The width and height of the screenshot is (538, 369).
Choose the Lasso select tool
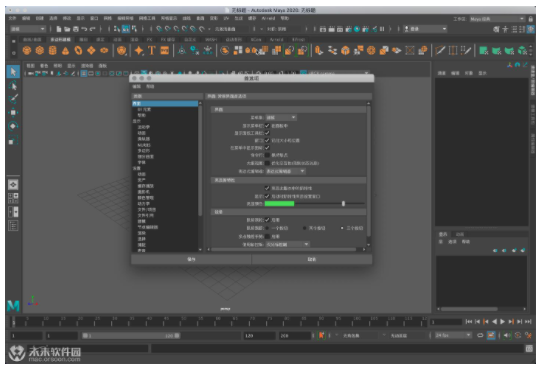pyautogui.click(x=13, y=85)
